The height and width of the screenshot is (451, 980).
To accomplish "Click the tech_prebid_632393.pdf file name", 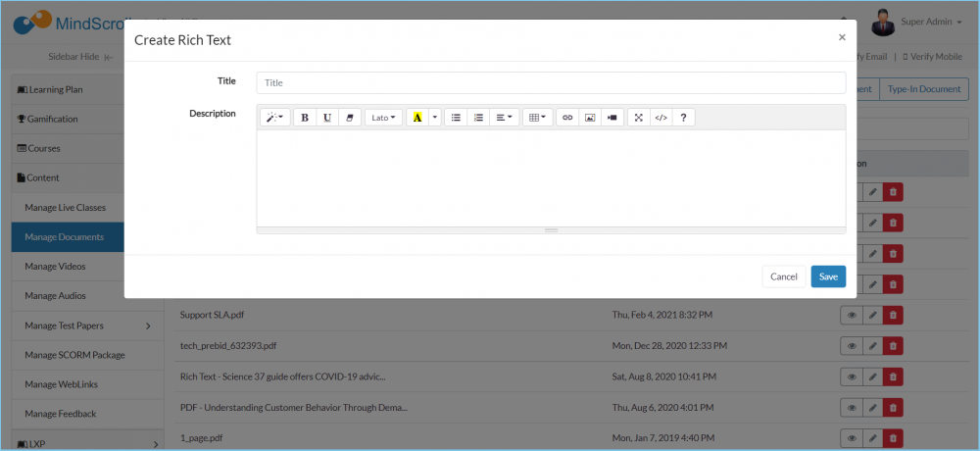I will (228, 345).
